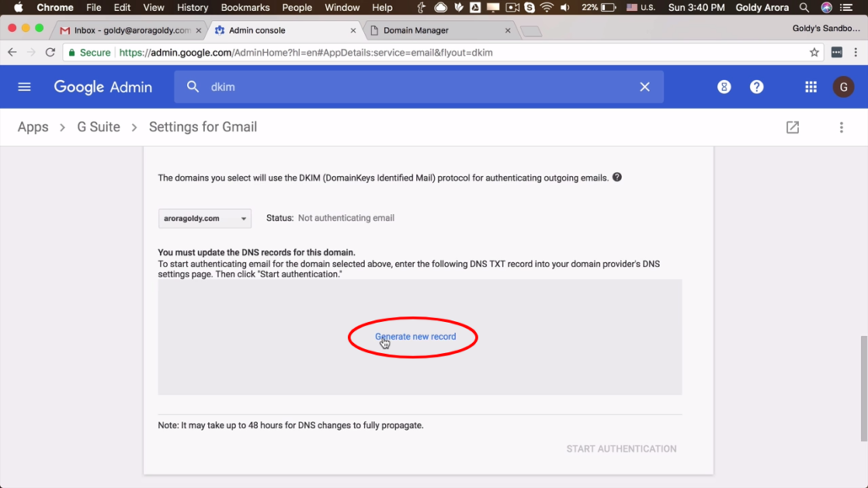Click the Wi-Fi status icon
The height and width of the screenshot is (488, 868).
pyautogui.click(x=547, y=8)
